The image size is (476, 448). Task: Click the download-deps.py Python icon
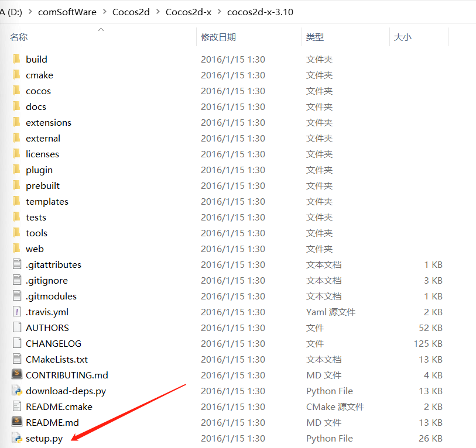[17, 390]
